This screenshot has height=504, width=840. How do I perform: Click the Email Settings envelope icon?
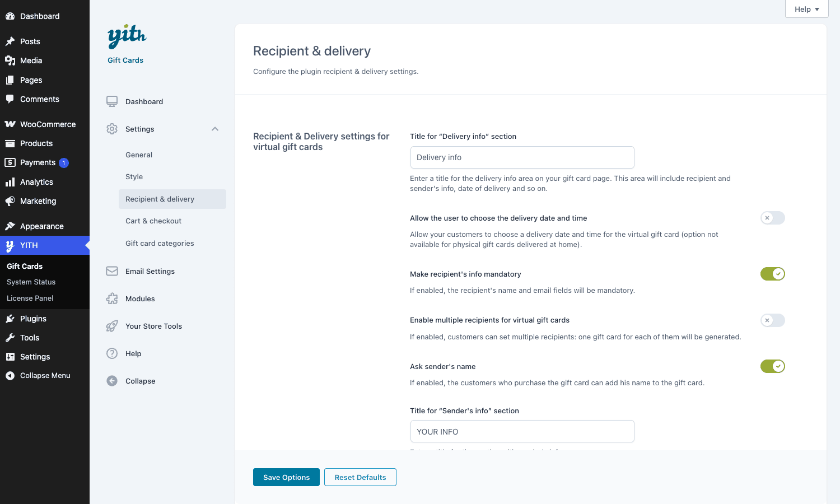coord(112,271)
